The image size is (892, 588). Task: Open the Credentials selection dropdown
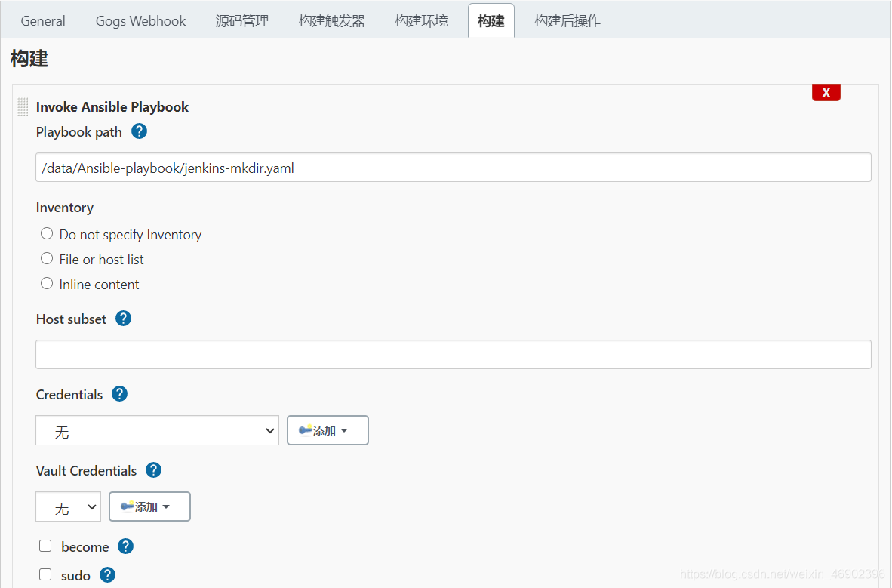click(x=157, y=430)
